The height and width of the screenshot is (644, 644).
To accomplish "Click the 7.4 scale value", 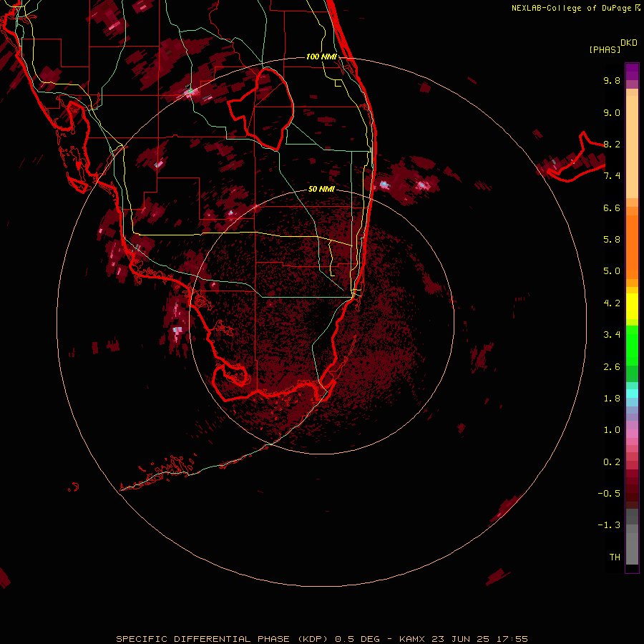I will point(612,176).
